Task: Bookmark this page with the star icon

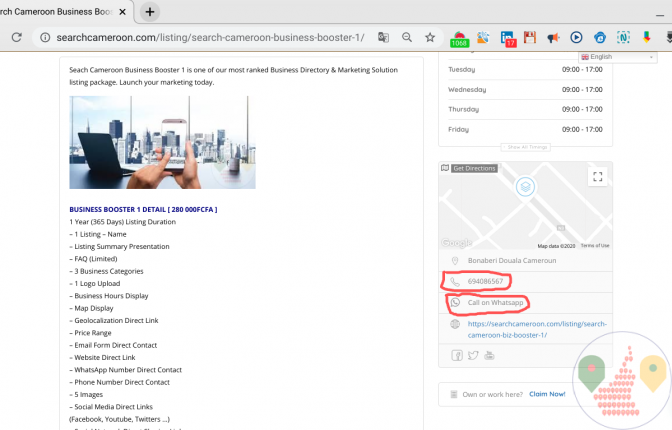Action: tap(430, 37)
